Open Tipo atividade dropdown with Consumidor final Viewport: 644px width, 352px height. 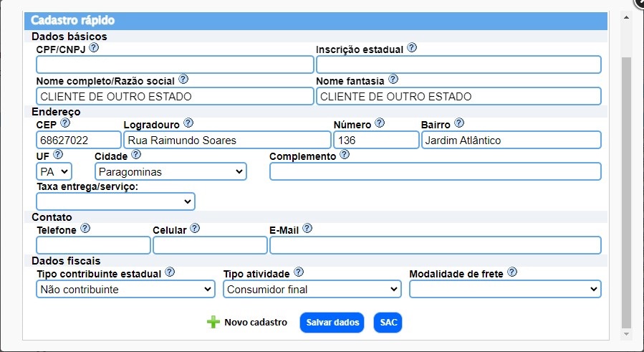click(x=312, y=289)
